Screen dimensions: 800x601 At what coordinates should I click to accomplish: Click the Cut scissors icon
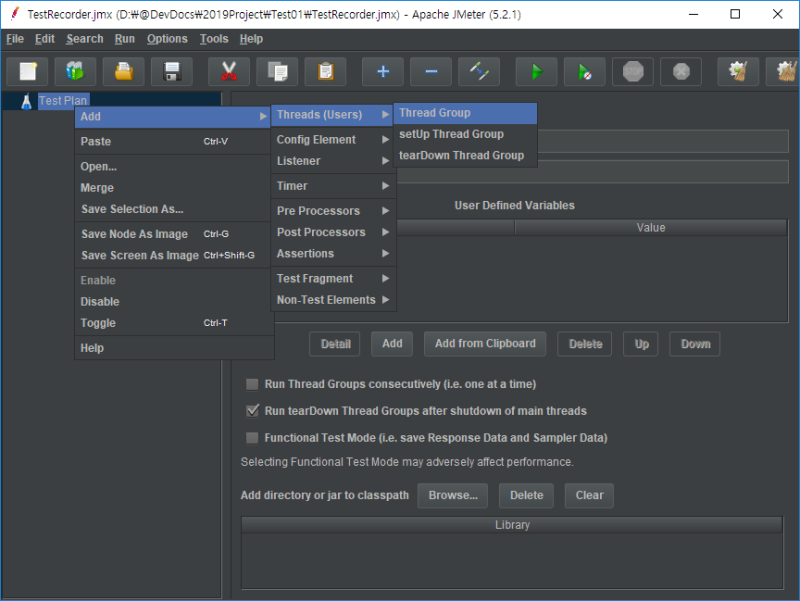click(x=229, y=71)
